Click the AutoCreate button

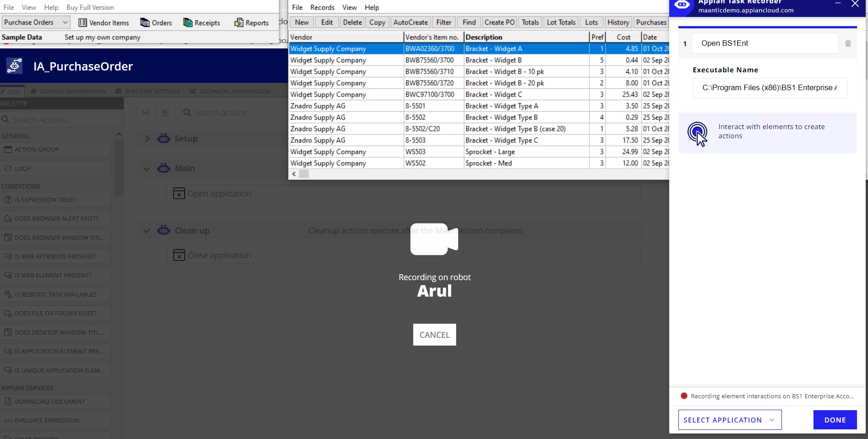pos(410,22)
